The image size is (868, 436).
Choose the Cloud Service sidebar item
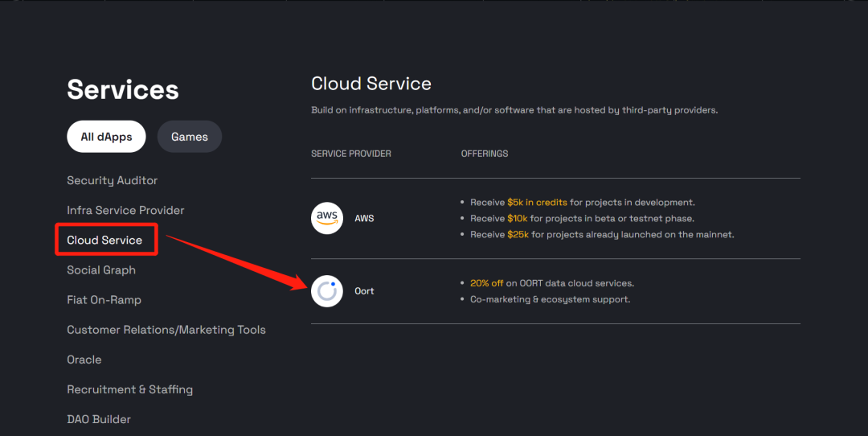(104, 241)
